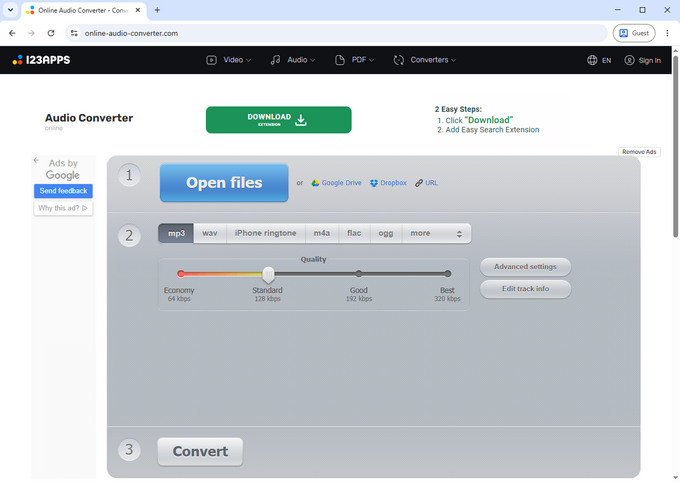
Task: Click the browser back arrow
Action: [x=12, y=33]
